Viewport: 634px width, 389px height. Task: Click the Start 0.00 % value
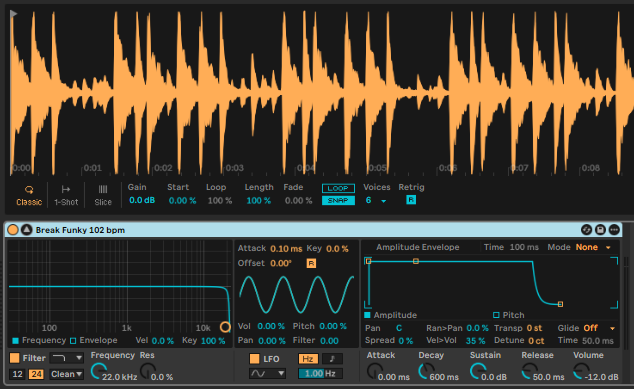coord(182,201)
